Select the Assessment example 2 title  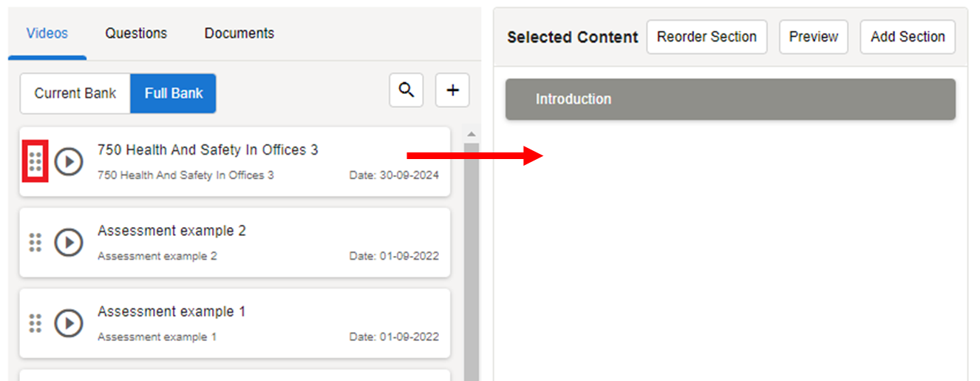pos(171,231)
